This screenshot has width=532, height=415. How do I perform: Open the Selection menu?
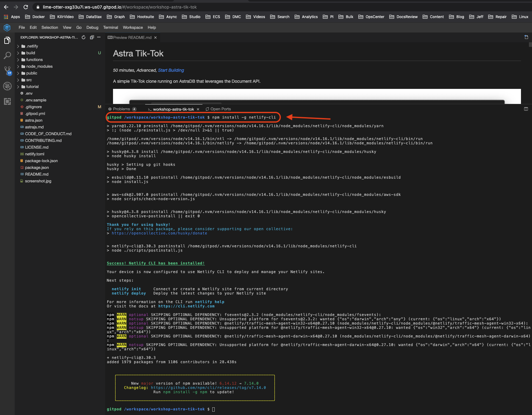pos(50,28)
